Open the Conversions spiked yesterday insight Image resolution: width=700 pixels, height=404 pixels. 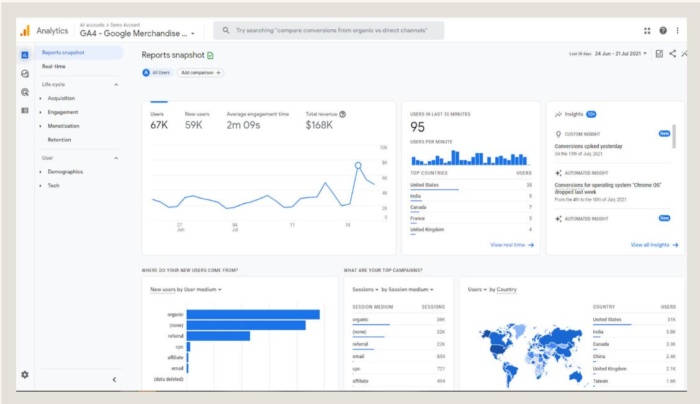click(588, 146)
